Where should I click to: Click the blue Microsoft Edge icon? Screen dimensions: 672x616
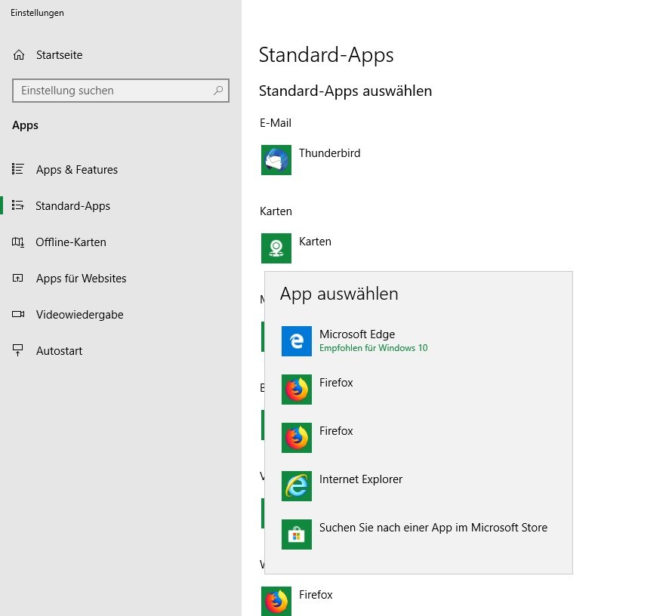tap(297, 341)
